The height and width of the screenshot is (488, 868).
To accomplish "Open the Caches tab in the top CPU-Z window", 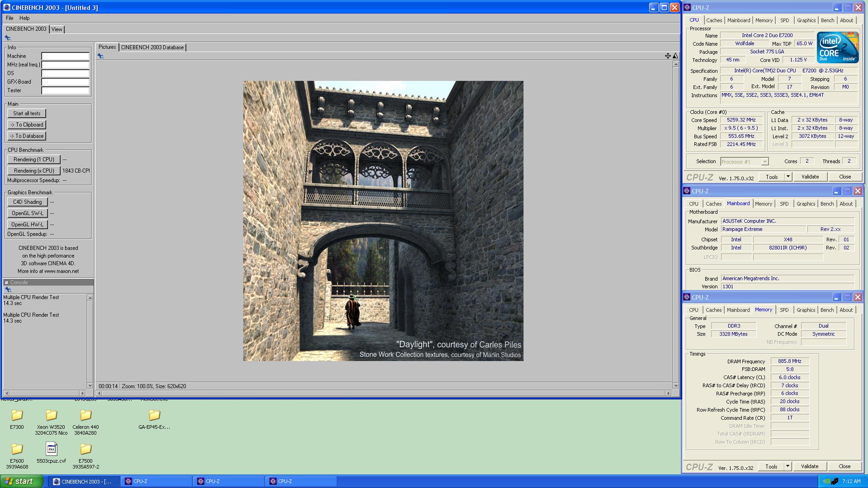I will [714, 20].
